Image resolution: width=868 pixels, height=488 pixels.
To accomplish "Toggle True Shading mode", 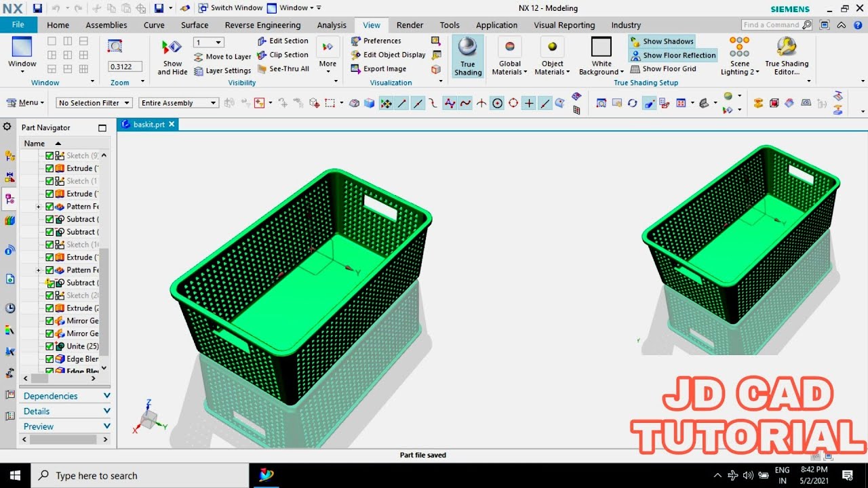I will pyautogui.click(x=468, y=58).
